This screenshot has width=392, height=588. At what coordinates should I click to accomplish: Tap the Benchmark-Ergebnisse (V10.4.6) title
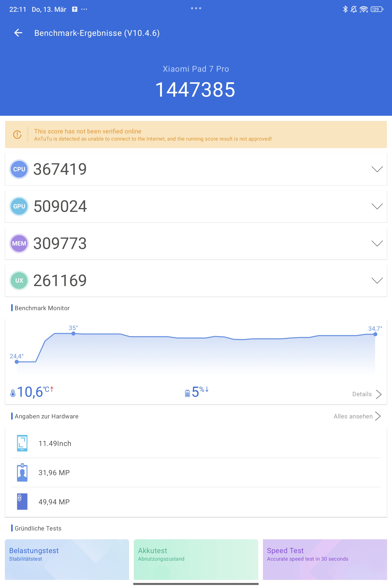coord(97,33)
